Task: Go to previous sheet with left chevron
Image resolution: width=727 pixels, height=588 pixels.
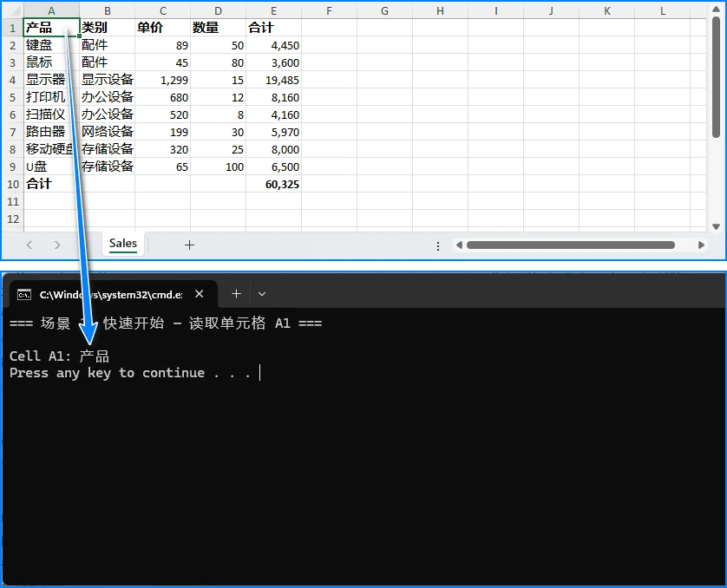Action: pyautogui.click(x=29, y=245)
